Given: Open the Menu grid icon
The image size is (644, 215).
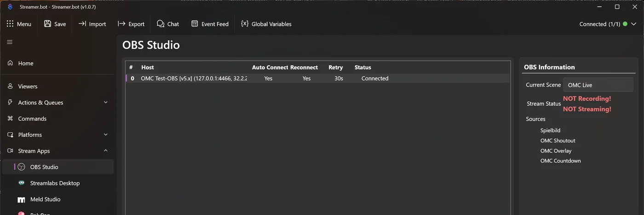Looking at the screenshot, I should pyautogui.click(x=10, y=24).
